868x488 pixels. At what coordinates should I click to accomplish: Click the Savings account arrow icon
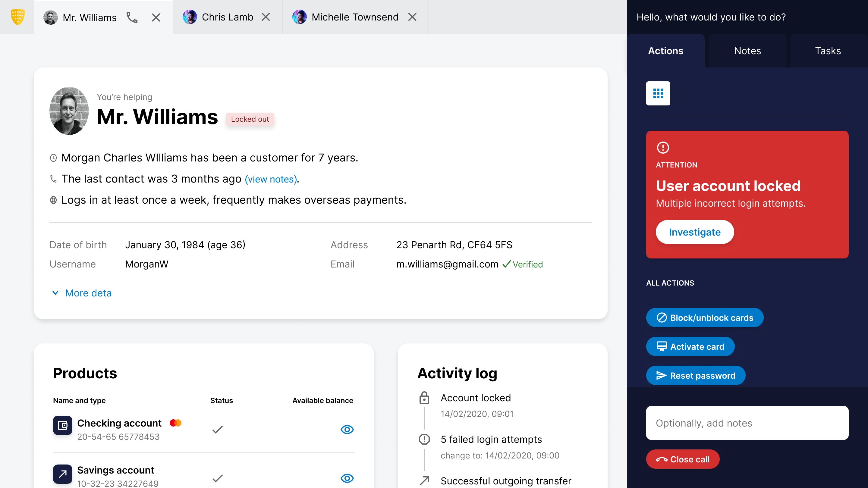tap(63, 474)
